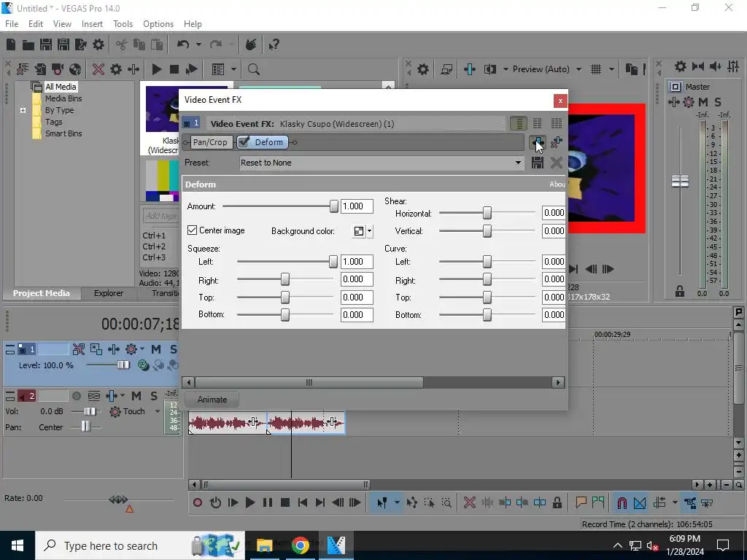The image size is (747, 560).
Task: Select the Pan/Crop chain button
Action: (210, 142)
